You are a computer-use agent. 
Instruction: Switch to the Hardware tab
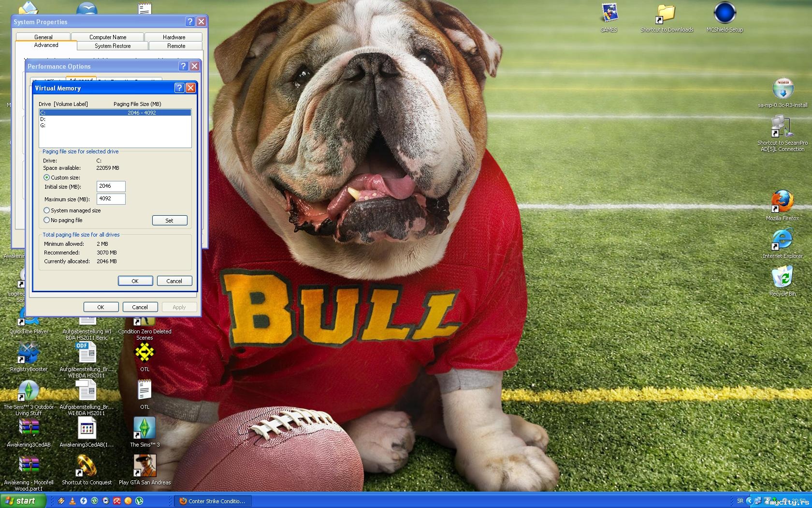point(174,37)
